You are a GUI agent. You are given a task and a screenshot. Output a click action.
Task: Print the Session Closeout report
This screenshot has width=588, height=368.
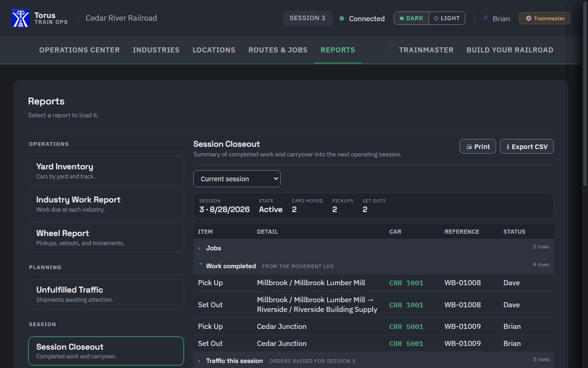pyautogui.click(x=478, y=146)
